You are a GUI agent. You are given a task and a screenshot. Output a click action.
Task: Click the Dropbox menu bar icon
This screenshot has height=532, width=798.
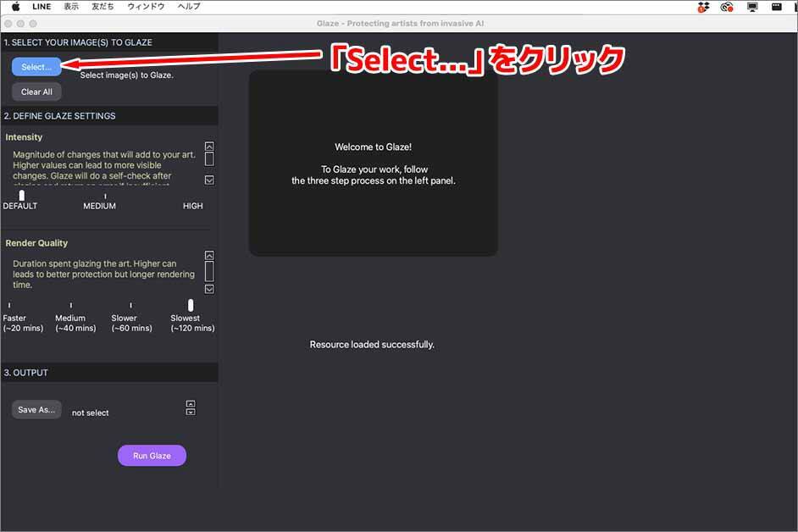(x=703, y=7)
